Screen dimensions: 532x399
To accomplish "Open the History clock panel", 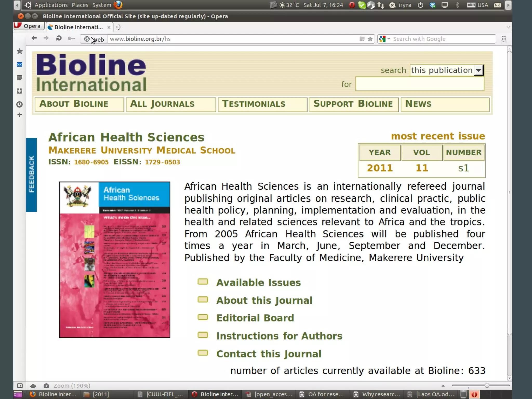I will [19, 104].
